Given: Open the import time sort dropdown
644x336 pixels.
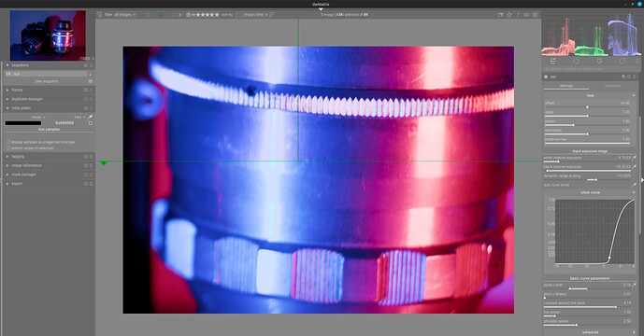Looking at the screenshot, I should 255,15.
